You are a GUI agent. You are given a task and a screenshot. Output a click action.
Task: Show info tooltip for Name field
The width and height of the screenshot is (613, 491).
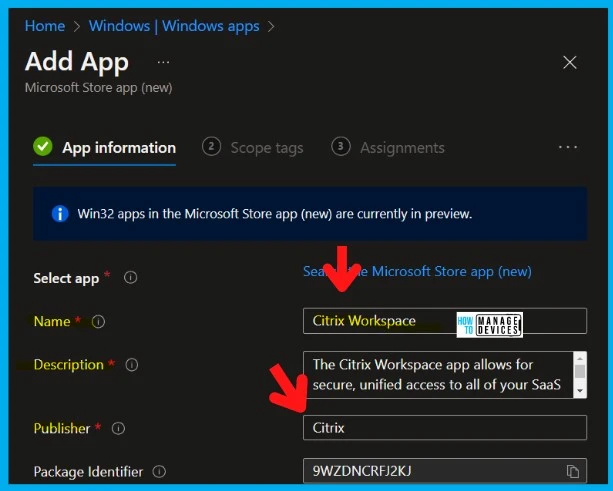[98, 322]
